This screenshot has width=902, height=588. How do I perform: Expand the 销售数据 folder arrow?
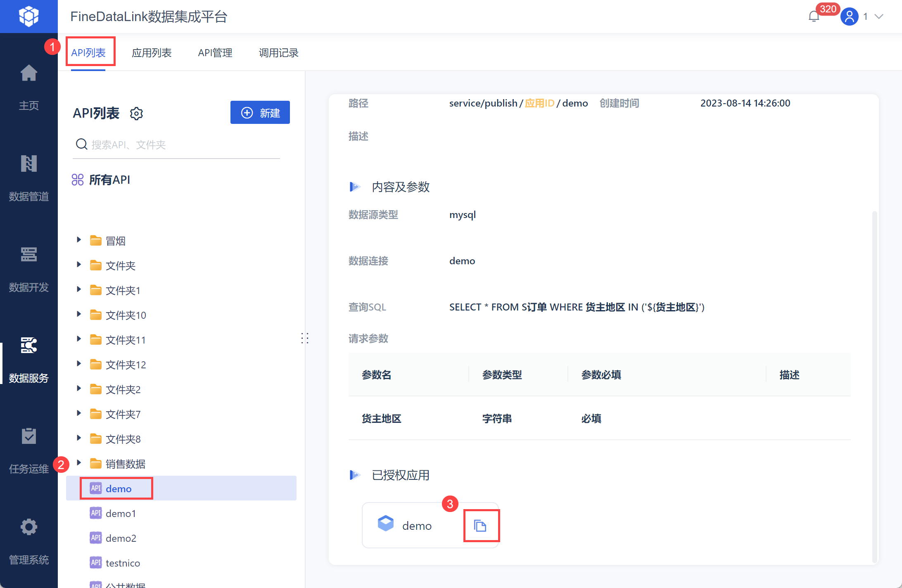click(79, 463)
